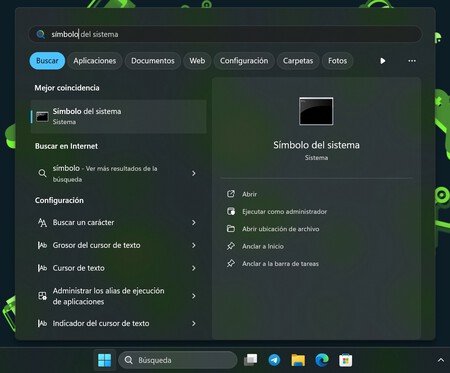450x373 pixels.
Task: Switch to the Aplicaciones tab
Action: pyautogui.click(x=95, y=61)
